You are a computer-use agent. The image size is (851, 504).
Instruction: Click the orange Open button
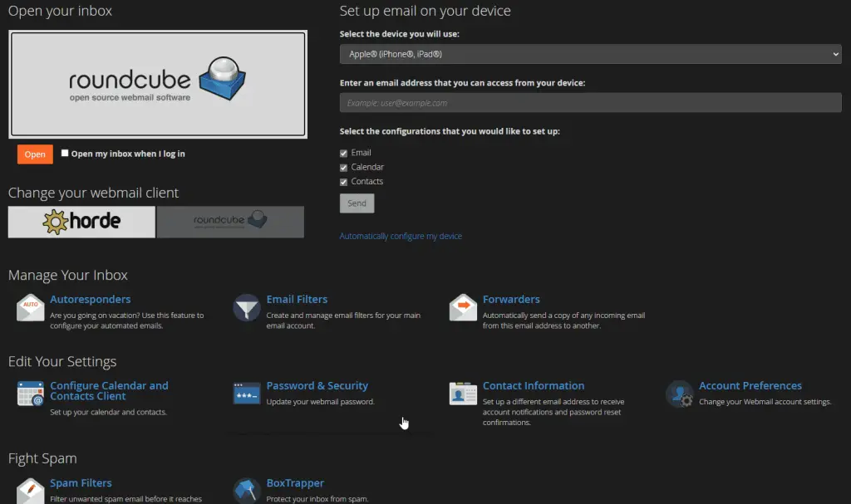tap(35, 154)
